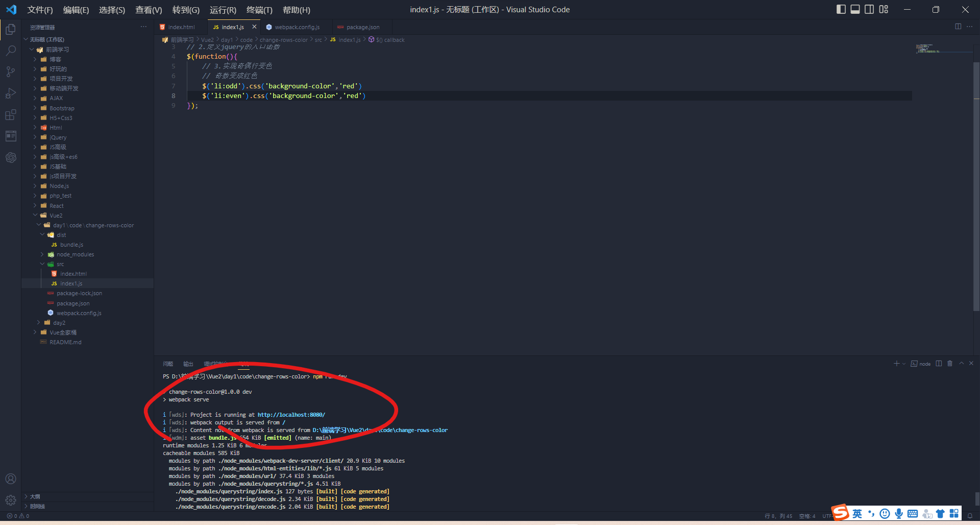
Task: Open the http://localhost:8080/ link
Action: pos(290,415)
